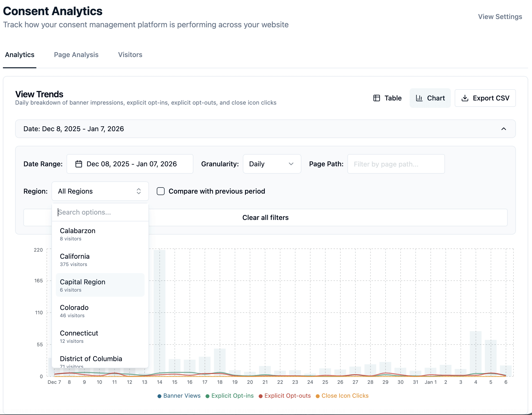
Task: Open the Granularity Daily dropdown
Action: (x=272, y=164)
